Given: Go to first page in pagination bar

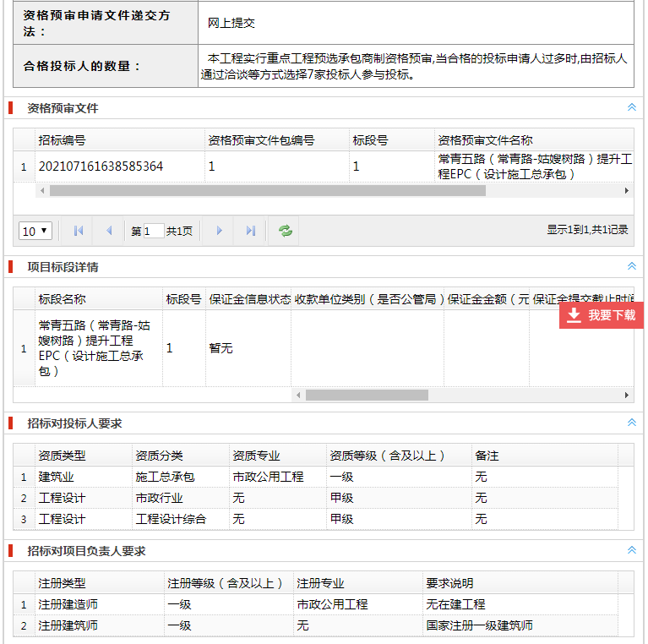Looking at the screenshot, I should pos(79,231).
